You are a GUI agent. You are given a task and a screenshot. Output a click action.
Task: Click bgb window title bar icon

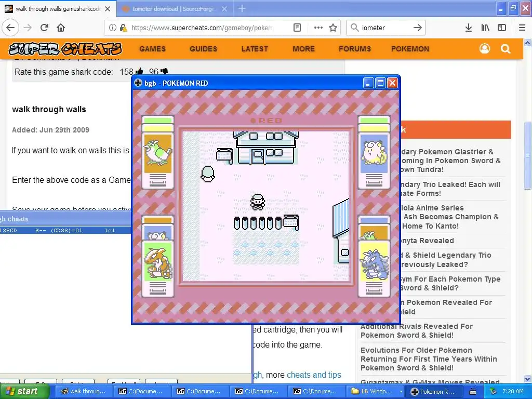pos(138,83)
